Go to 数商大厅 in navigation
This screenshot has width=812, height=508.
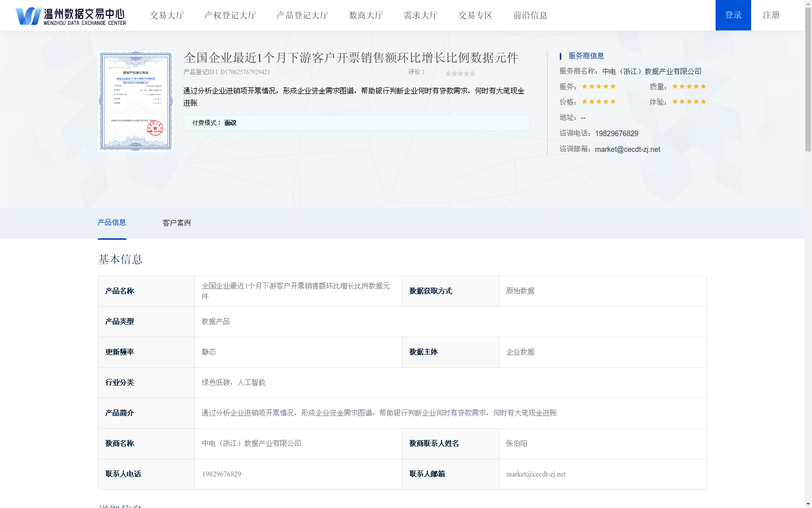(x=366, y=15)
